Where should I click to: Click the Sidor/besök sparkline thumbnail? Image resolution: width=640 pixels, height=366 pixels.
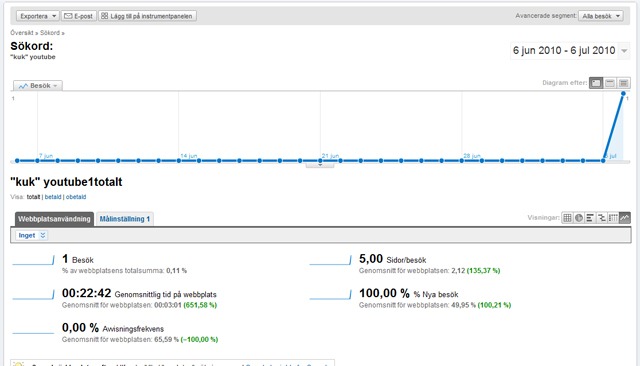click(331, 260)
